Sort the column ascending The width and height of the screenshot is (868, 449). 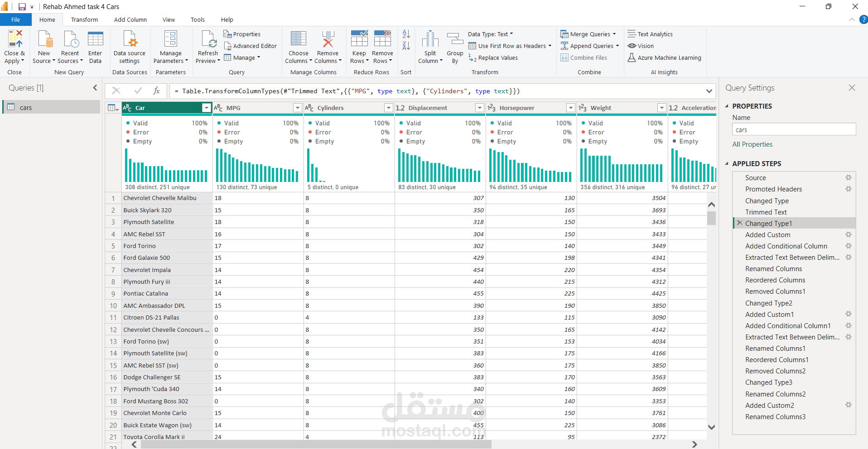pos(406,34)
